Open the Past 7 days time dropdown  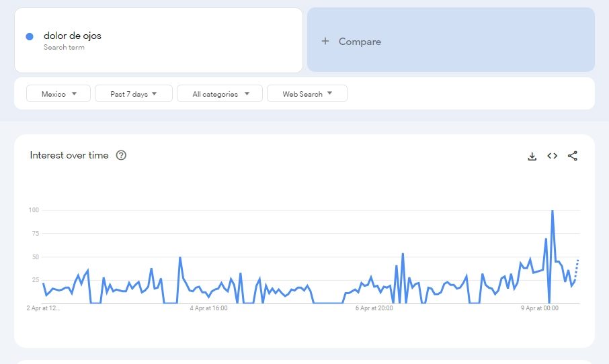tap(134, 93)
